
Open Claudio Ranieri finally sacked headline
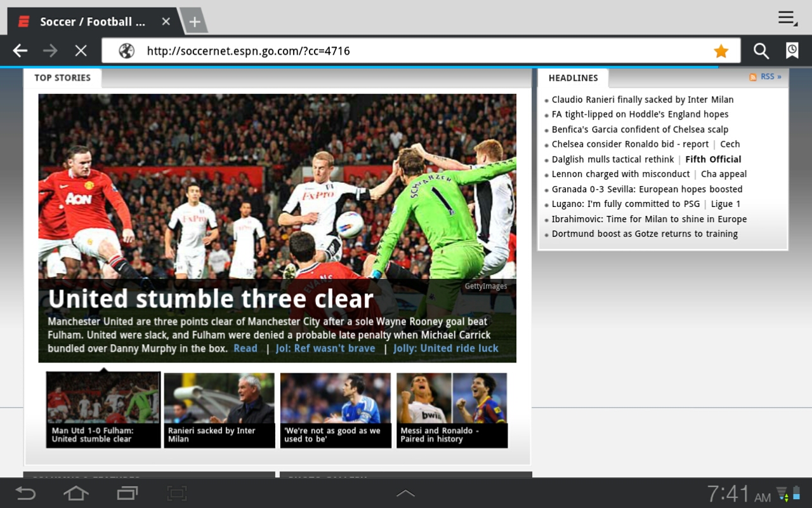pyautogui.click(x=643, y=100)
